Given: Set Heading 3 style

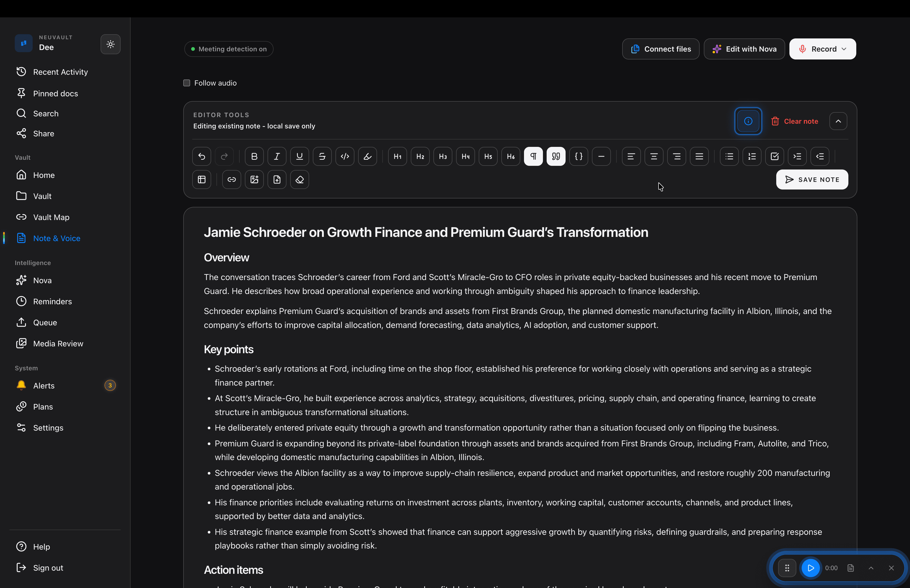Looking at the screenshot, I should (x=443, y=156).
